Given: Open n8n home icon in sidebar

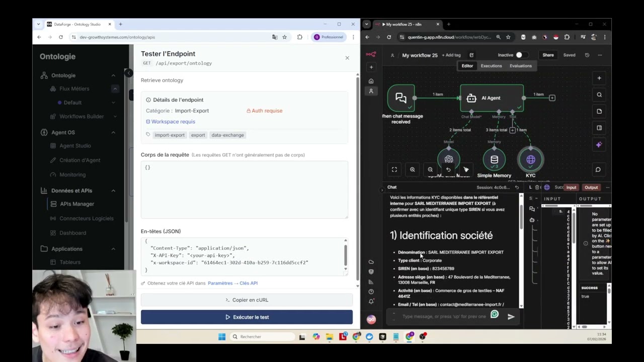Looking at the screenshot, I should tap(371, 81).
